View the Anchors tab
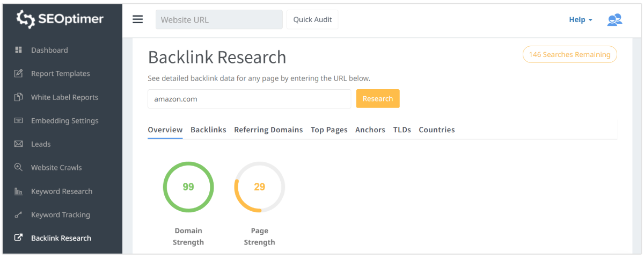The image size is (644, 258). pos(370,130)
